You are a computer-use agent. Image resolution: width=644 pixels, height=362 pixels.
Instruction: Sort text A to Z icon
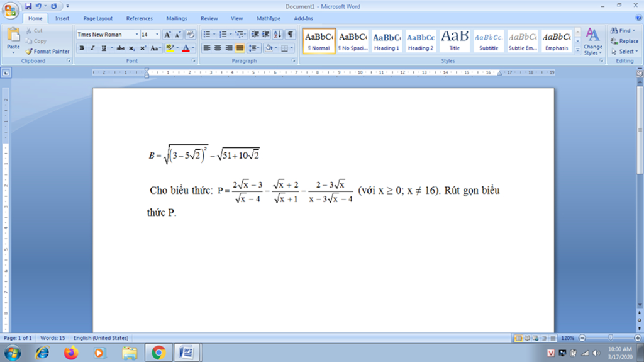[x=277, y=35]
